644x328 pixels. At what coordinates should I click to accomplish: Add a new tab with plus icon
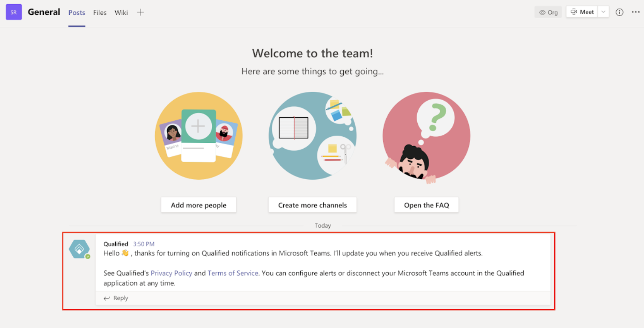(x=140, y=12)
